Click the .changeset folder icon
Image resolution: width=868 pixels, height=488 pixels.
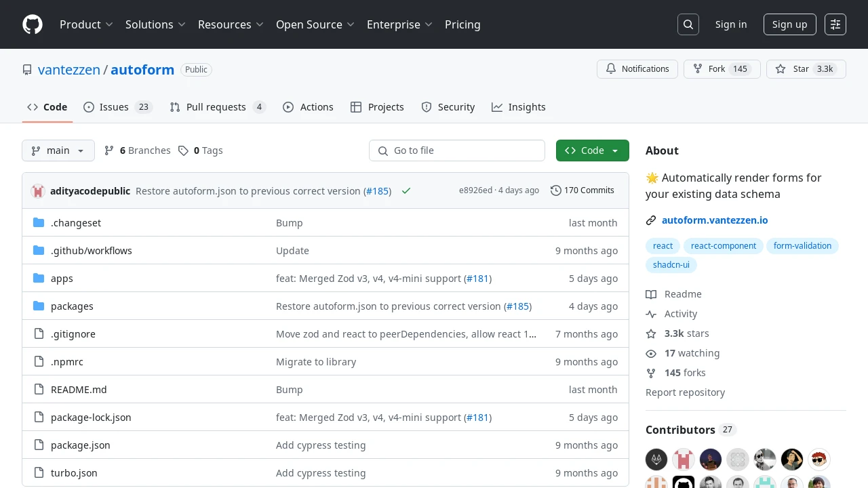point(39,223)
